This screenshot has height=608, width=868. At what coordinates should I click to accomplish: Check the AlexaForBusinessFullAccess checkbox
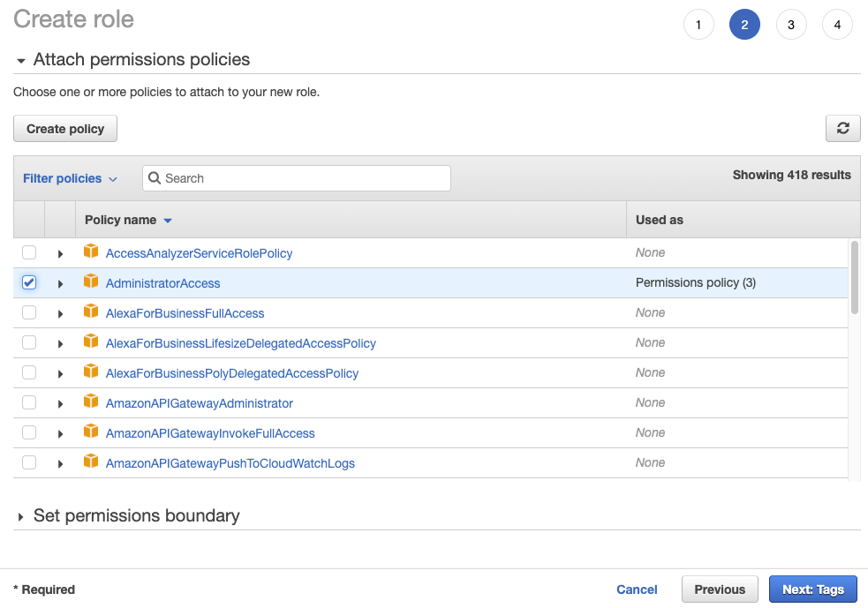tap(29, 312)
